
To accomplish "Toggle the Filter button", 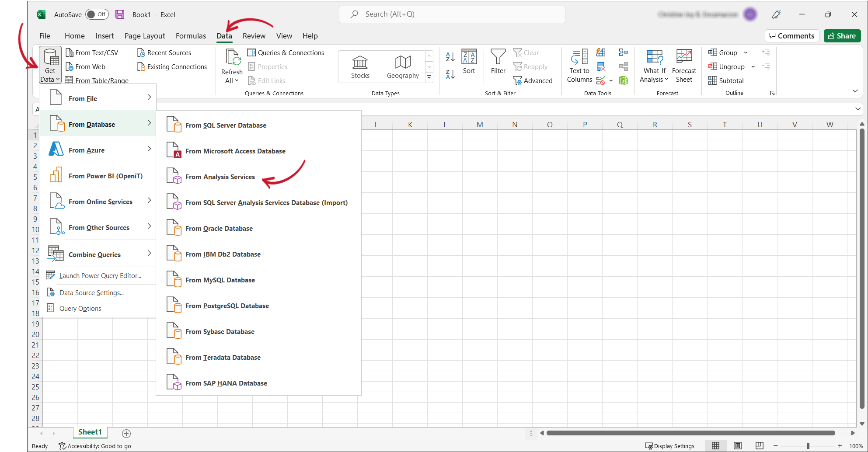I will tap(498, 62).
